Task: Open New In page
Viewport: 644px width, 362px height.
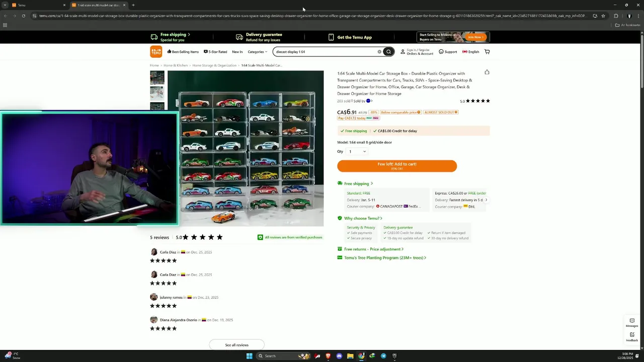Action: (x=237, y=52)
